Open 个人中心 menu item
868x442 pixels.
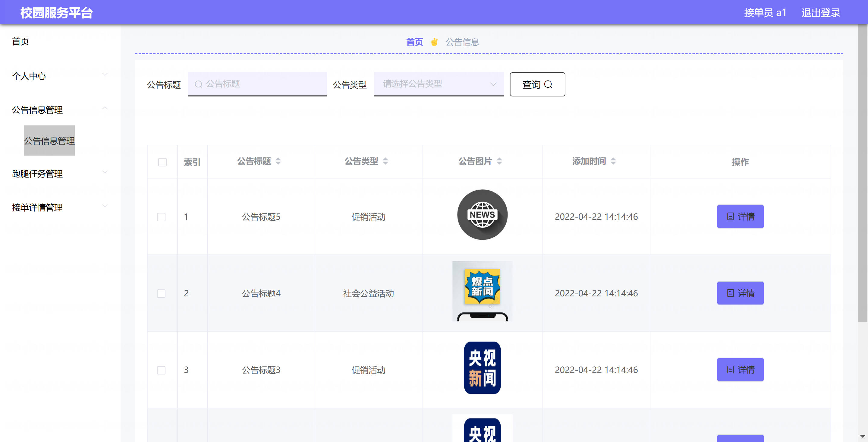coord(29,76)
